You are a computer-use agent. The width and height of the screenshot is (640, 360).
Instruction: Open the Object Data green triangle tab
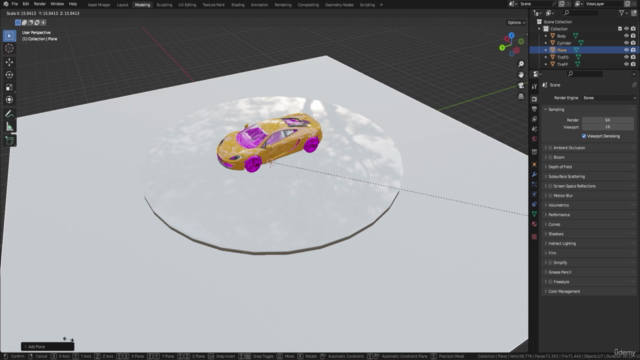pos(534,214)
